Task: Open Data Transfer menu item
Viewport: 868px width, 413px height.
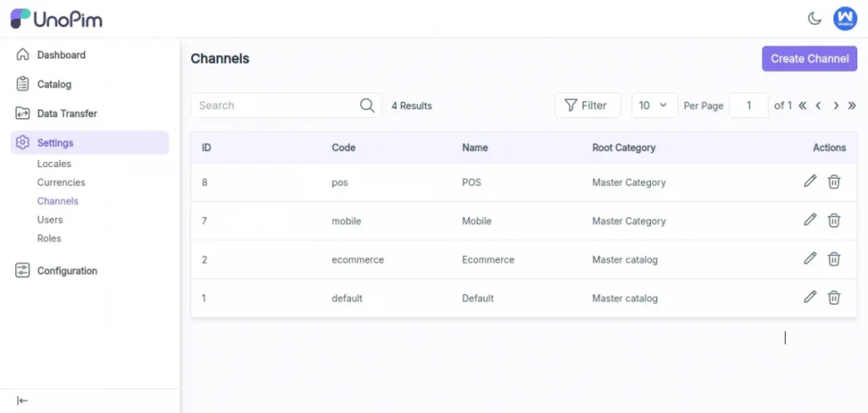Action: [67, 114]
